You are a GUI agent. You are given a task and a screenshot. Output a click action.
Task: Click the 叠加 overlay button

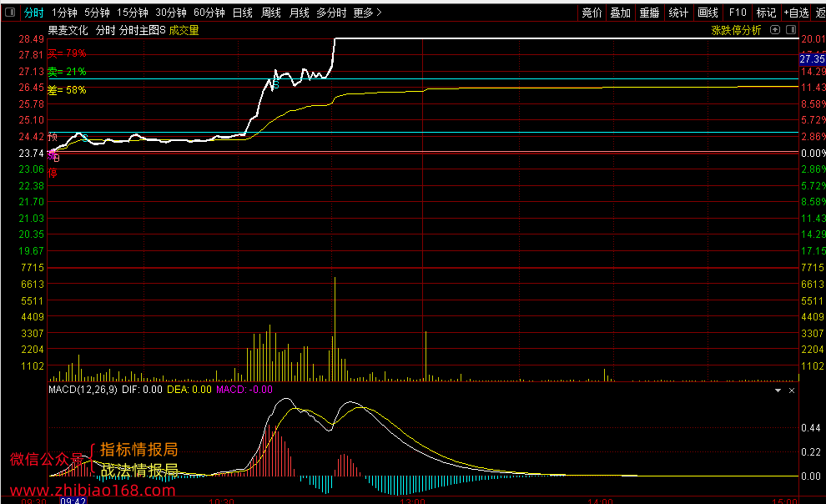click(x=620, y=13)
